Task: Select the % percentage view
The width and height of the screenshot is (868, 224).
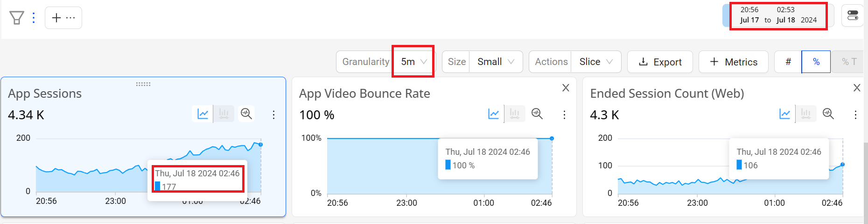Action: (816, 62)
